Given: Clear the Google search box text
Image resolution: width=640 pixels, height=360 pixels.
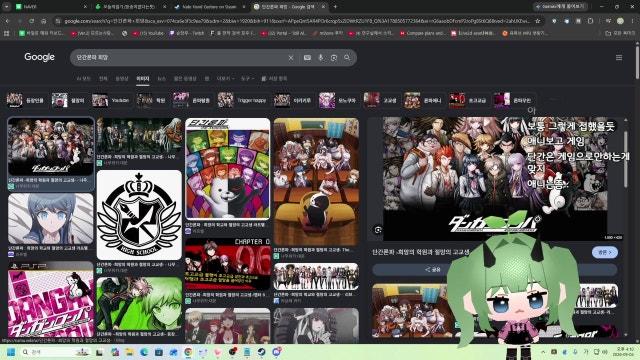Looking at the screenshot, I should (291, 58).
